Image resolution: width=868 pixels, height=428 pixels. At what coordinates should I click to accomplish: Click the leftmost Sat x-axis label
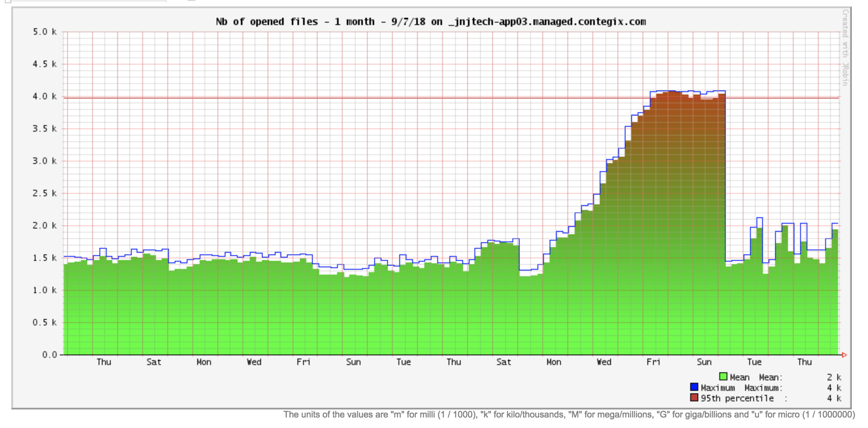click(154, 362)
